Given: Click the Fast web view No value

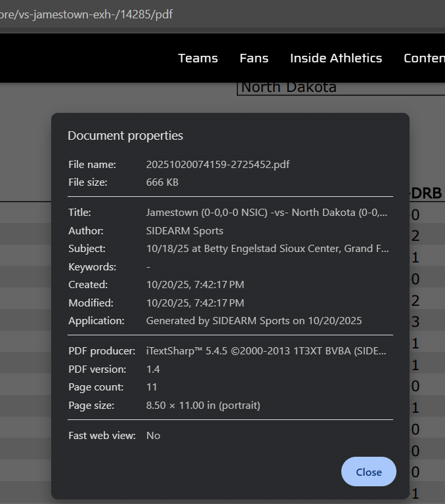Looking at the screenshot, I should [x=153, y=436].
